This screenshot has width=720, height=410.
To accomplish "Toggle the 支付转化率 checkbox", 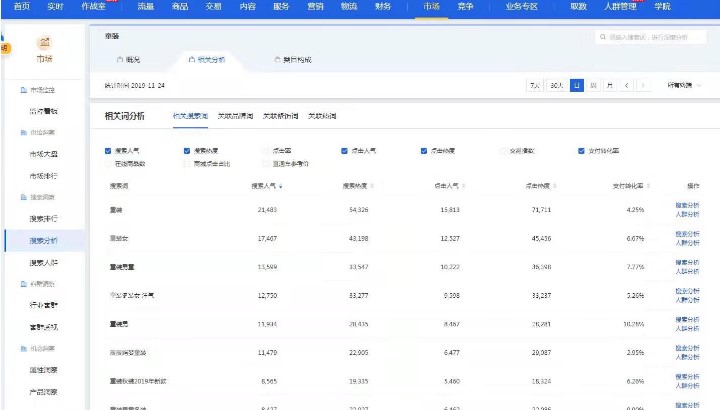I will (x=581, y=151).
